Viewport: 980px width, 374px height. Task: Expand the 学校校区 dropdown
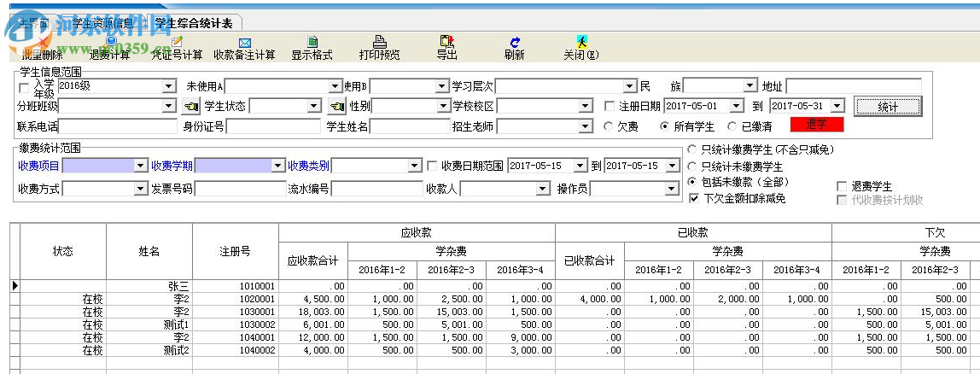tap(586, 107)
